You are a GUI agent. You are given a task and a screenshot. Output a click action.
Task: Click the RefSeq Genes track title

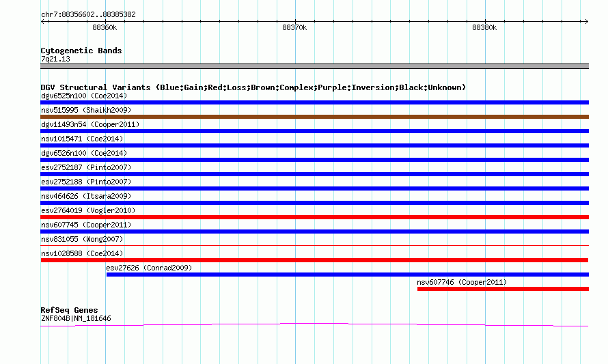(69, 310)
